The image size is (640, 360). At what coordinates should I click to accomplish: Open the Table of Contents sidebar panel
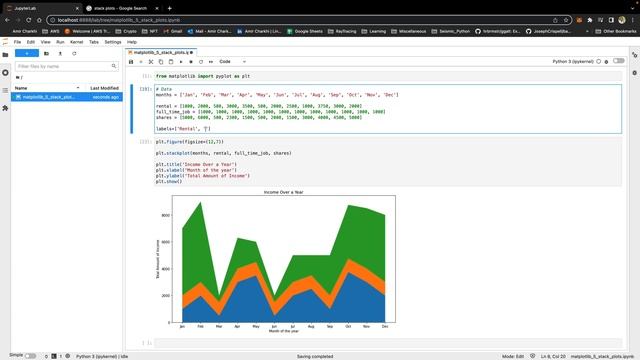(x=5, y=90)
